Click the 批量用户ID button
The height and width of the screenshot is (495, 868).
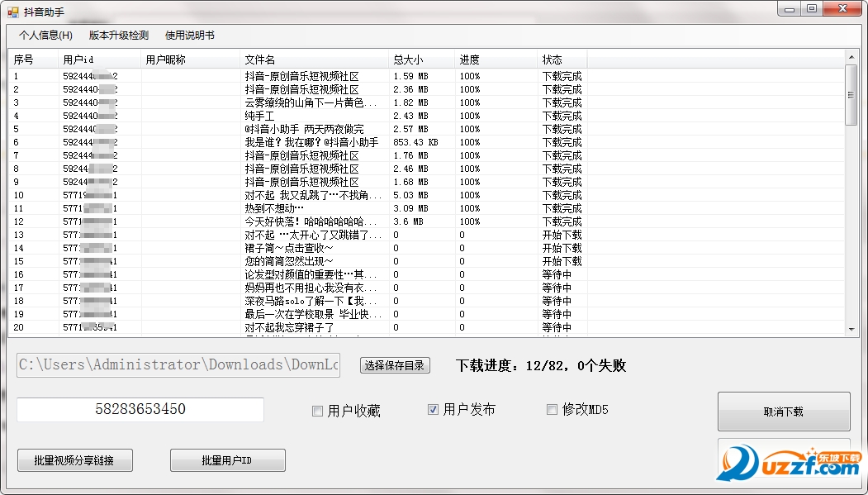tap(227, 460)
